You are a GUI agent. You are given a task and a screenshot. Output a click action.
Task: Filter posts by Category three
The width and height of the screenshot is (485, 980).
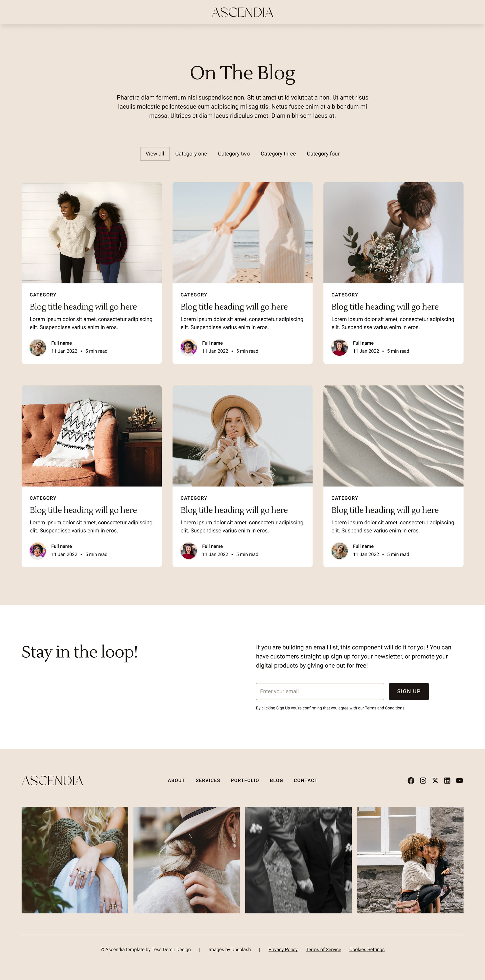tap(278, 154)
